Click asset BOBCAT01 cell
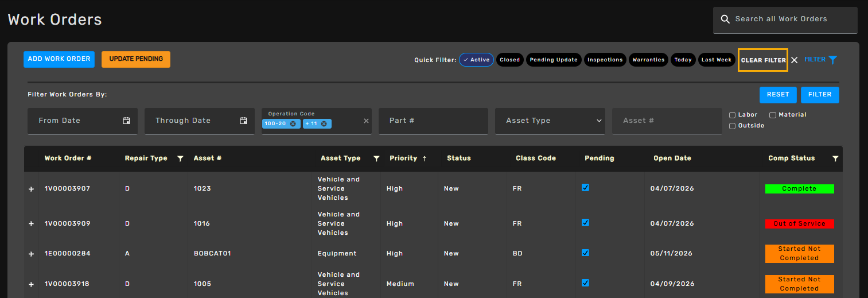This screenshot has height=298, width=868. click(x=212, y=254)
